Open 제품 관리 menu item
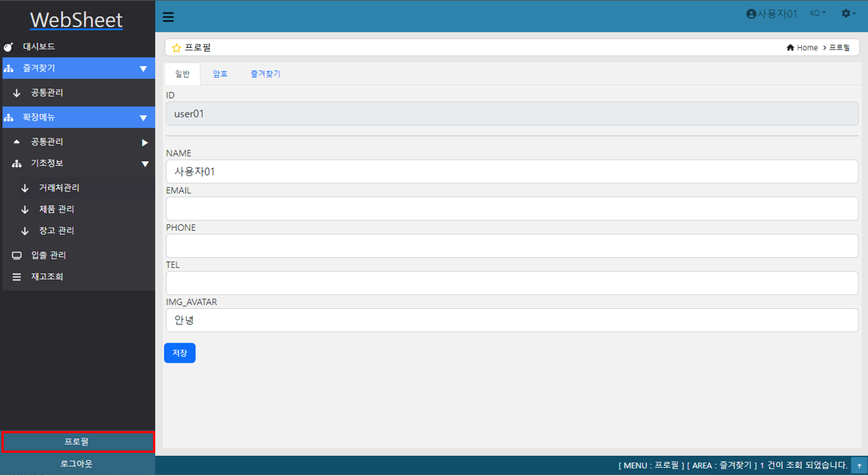 (x=56, y=210)
